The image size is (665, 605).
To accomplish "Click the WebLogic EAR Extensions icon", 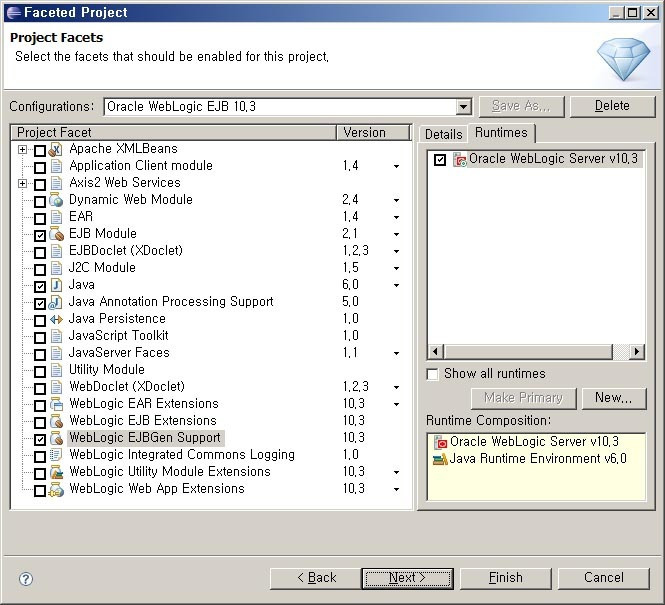I will [56, 404].
